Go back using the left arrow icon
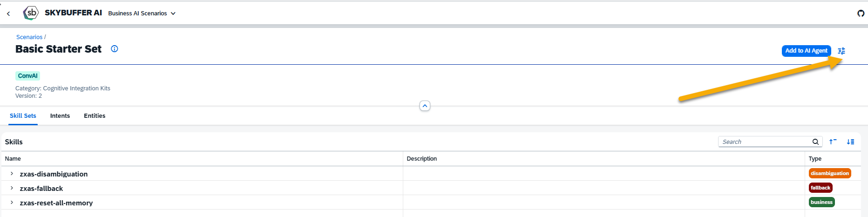Viewport: 868px width, 217px height. [8, 14]
